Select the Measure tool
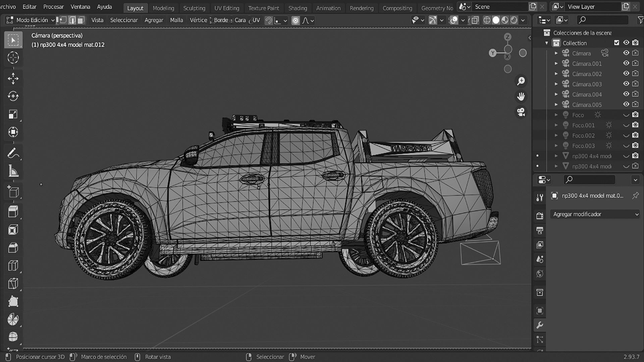 13,171
